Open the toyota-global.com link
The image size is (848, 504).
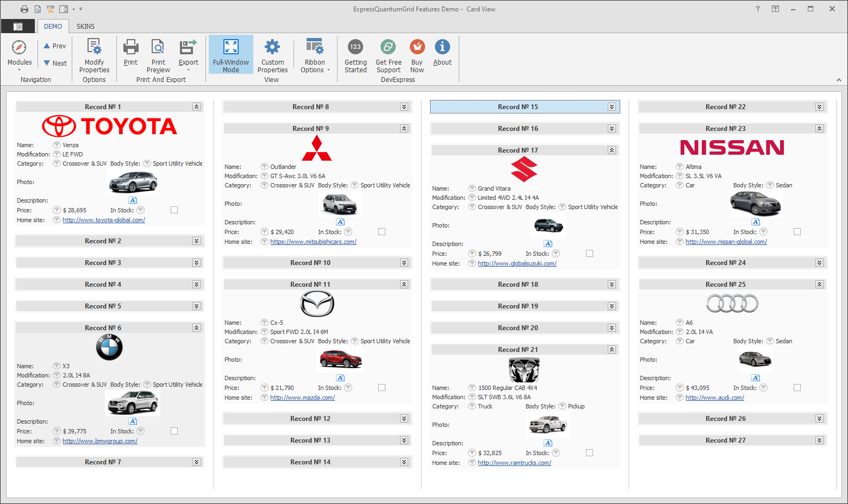coord(104,220)
